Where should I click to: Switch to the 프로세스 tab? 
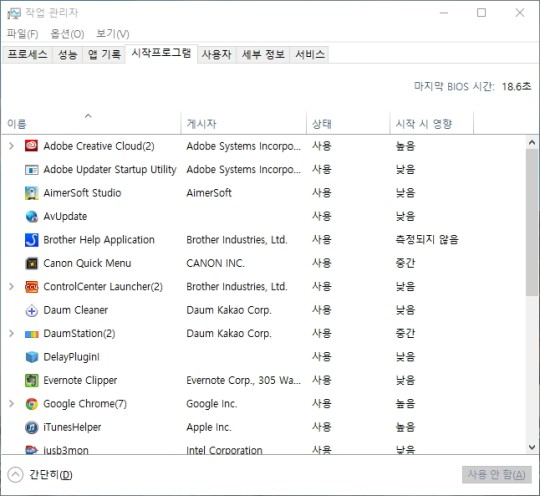click(x=27, y=54)
